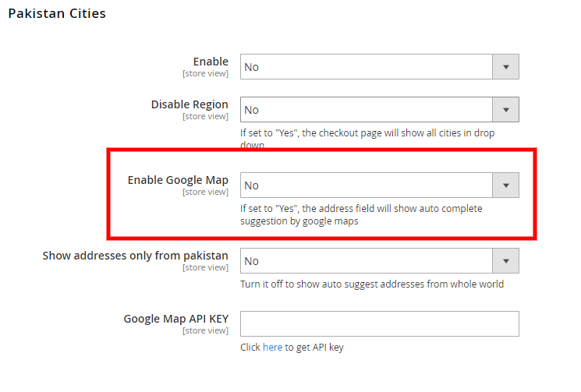Screen dimensions: 581x392
Task: Open the Enable select box showing No
Action: [380, 67]
